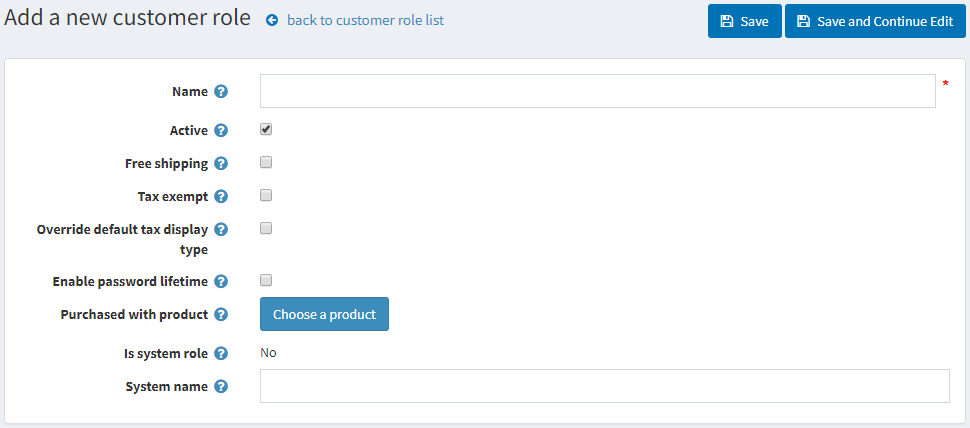Enable the password lifetime checkbox
This screenshot has height=428, width=970.
click(266, 281)
